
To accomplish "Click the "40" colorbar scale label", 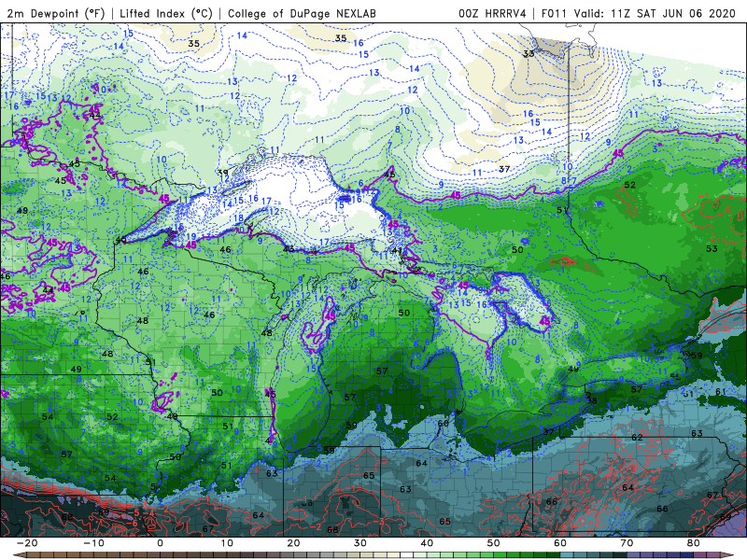I will point(427,543).
